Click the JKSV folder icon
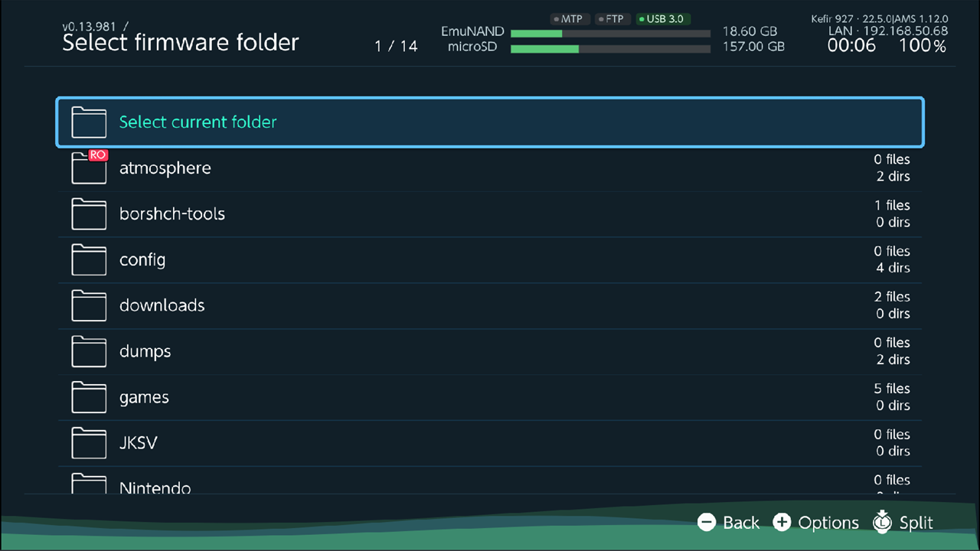Screen dimensions: 980x551 (x=89, y=443)
